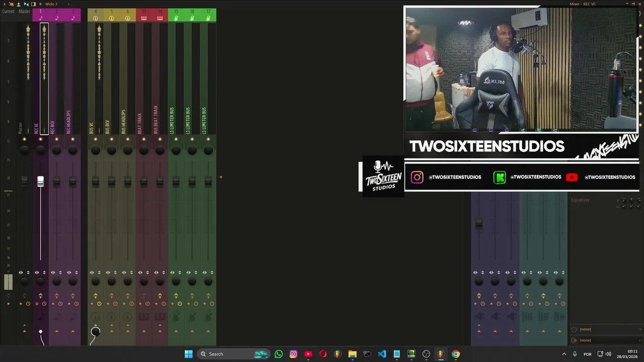Viewport: 644px width, 362px height.
Task: Click the routing arrow on BEAT TRACK
Action: [x=144, y=331]
